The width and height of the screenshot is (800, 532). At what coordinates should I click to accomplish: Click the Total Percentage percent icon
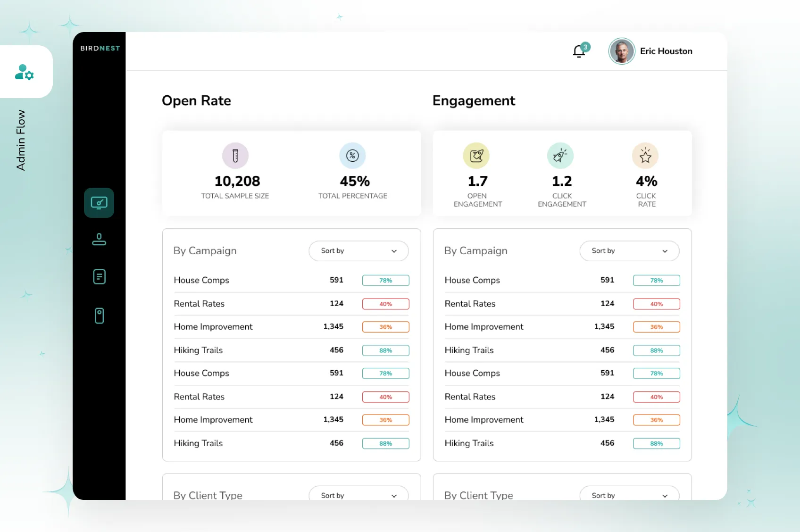(x=352, y=156)
